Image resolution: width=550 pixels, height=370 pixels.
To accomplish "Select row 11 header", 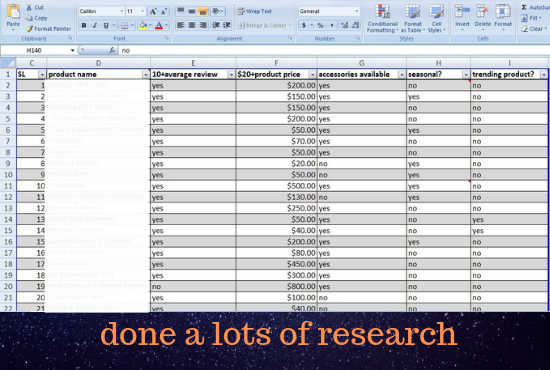I will click(x=8, y=186).
